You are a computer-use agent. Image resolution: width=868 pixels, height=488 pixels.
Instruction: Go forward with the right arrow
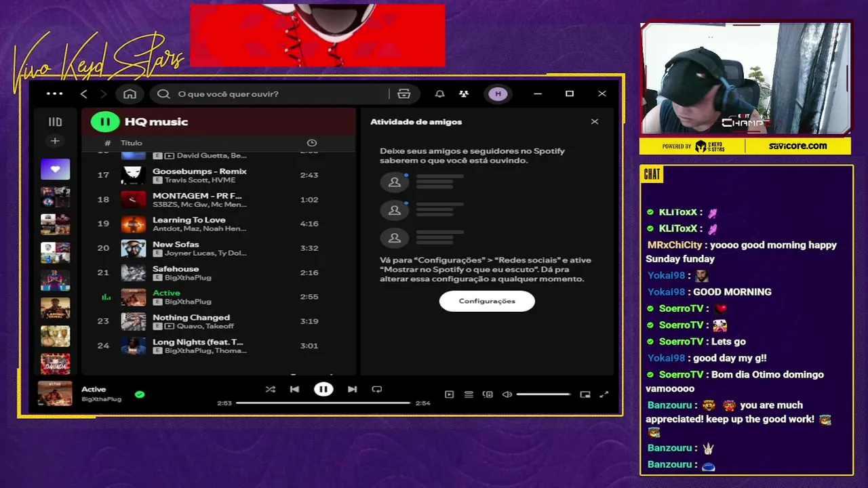103,94
